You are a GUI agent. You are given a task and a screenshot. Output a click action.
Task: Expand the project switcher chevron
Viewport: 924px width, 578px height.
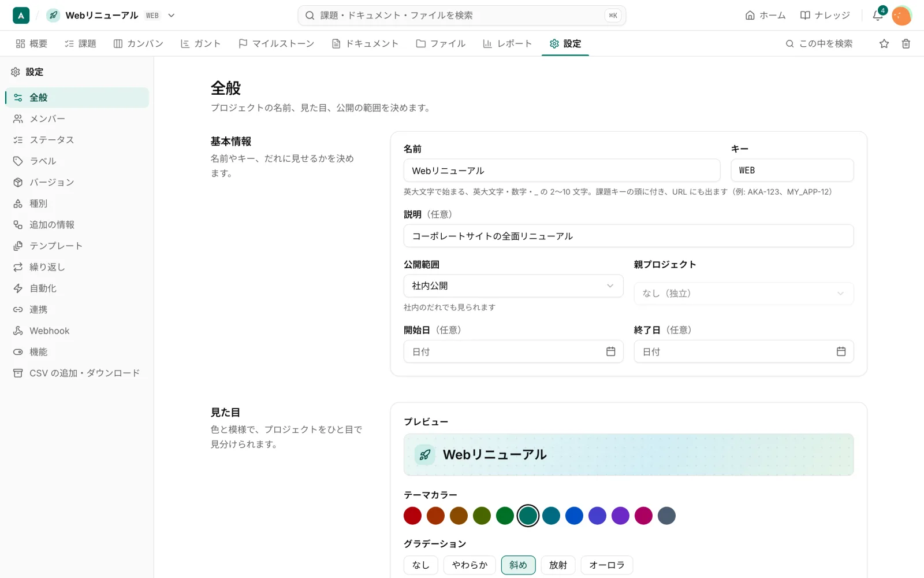coord(171,16)
